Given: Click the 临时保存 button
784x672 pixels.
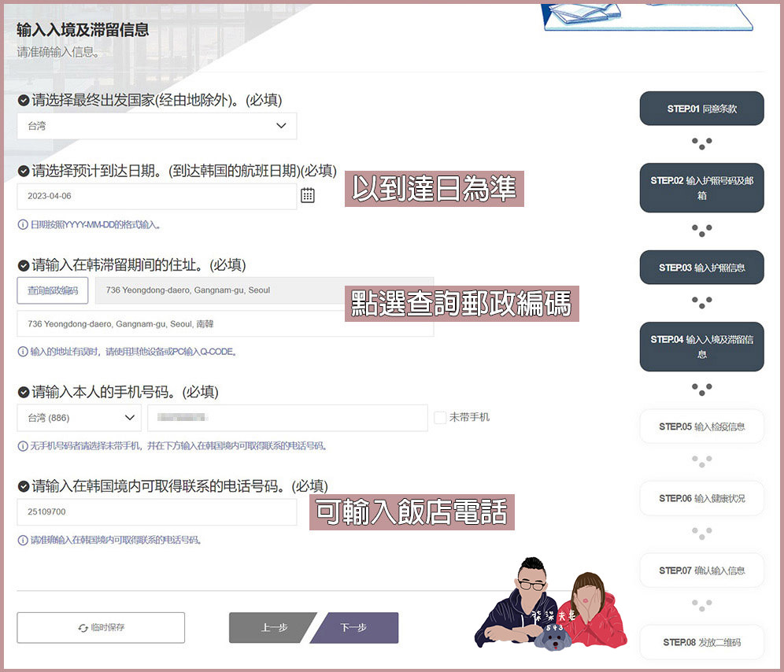Looking at the screenshot, I should pyautogui.click(x=101, y=627).
